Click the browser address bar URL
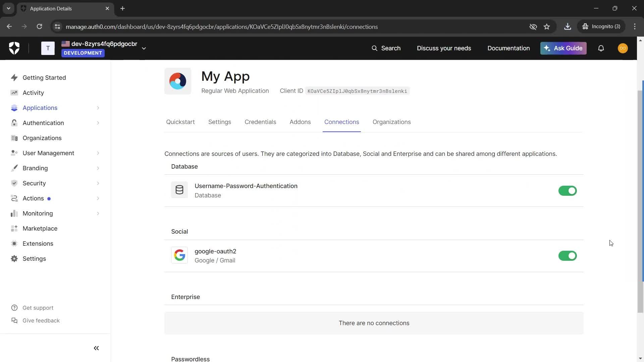 pyautogui.click(x=222, y=27)
